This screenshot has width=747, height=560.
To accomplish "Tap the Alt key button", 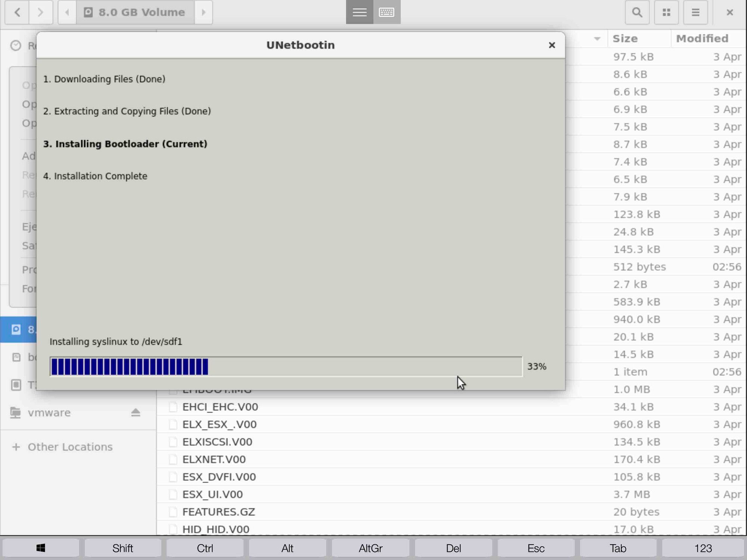I will [x=287, y=548].
